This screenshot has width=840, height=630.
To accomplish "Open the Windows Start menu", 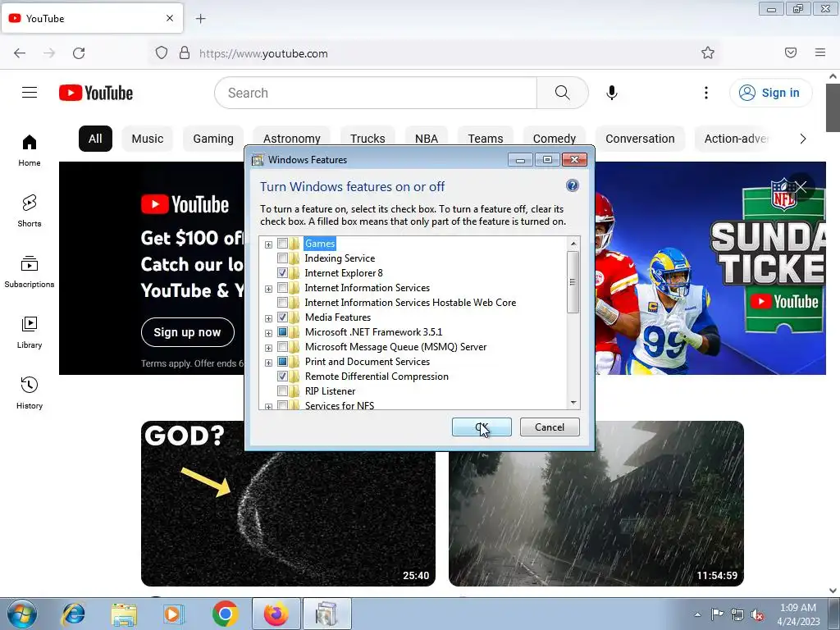I will [22, 614].
